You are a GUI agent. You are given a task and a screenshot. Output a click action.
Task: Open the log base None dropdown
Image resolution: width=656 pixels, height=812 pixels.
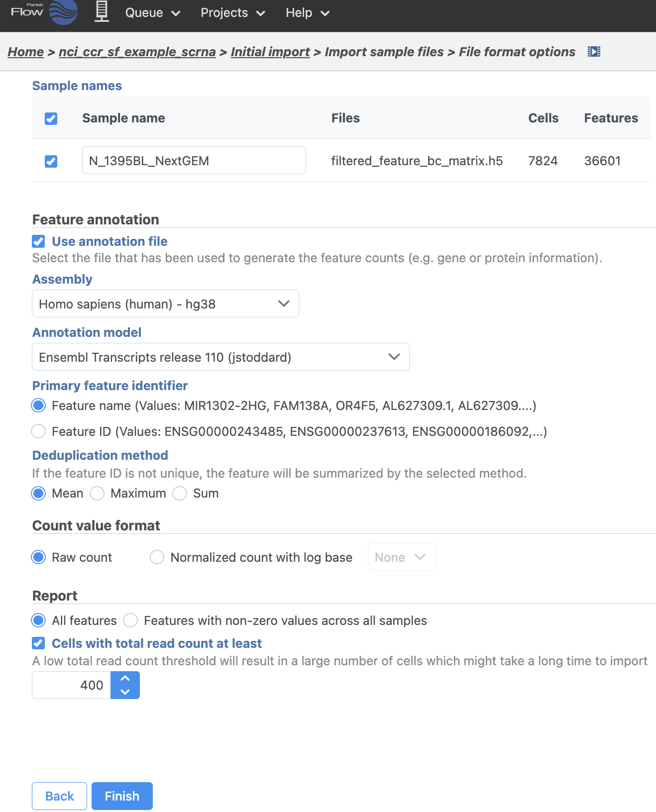click(401, 557)
